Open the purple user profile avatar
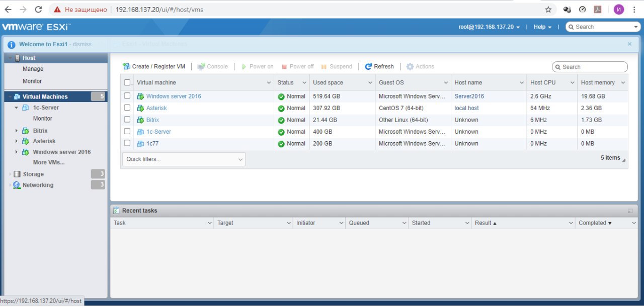 pyautogui.click(x=619, y=9)
